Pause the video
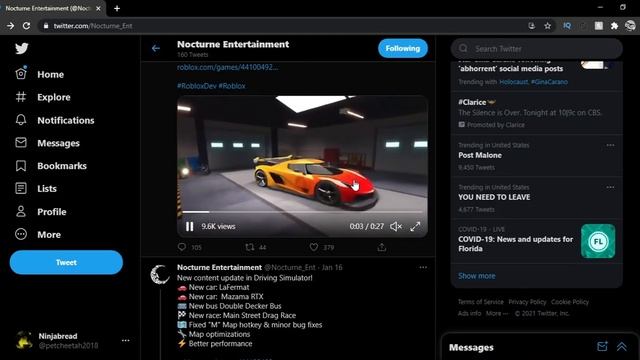640x360 pixels. coord(189,227)
